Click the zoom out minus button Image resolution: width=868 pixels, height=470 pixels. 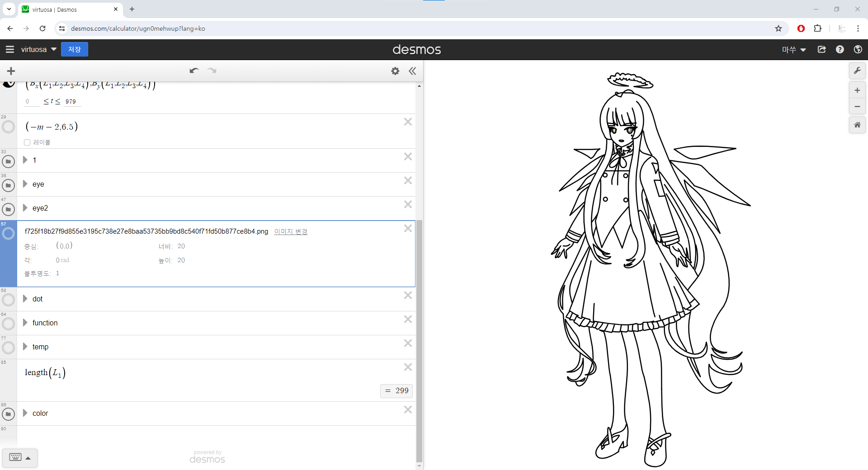pyautogui.click(x=857, y=107)
